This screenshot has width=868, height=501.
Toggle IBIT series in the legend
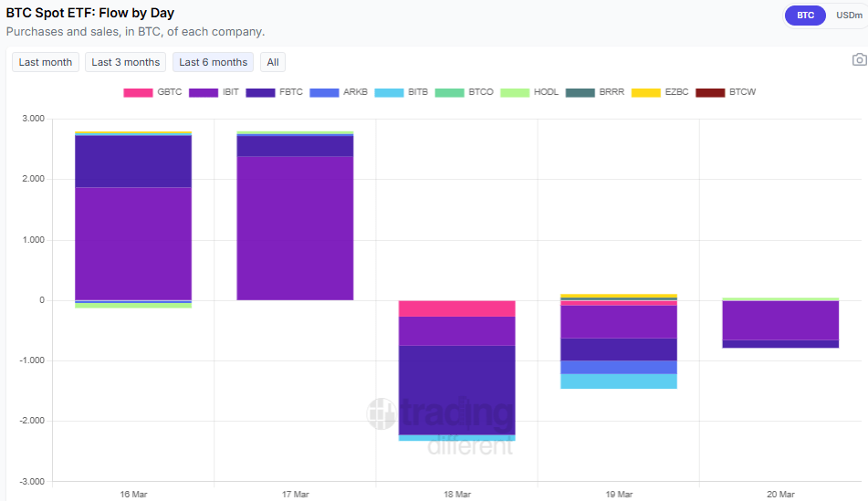tap(214, 92)
